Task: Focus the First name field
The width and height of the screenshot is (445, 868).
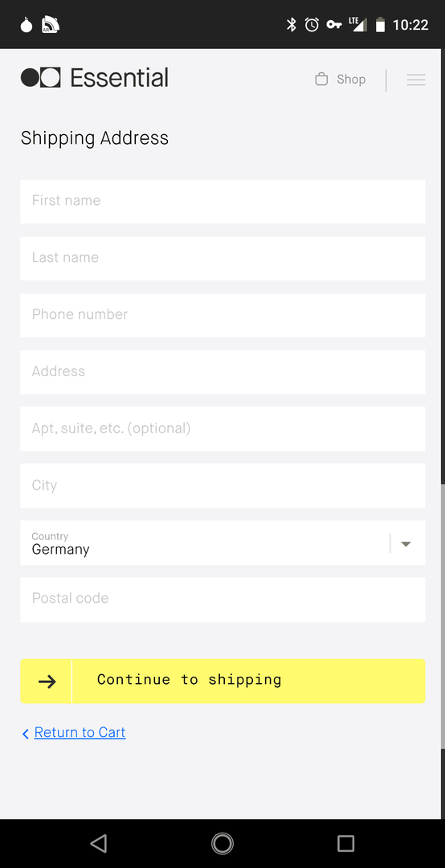Action: pyautogui.click(x=222, y=201)
